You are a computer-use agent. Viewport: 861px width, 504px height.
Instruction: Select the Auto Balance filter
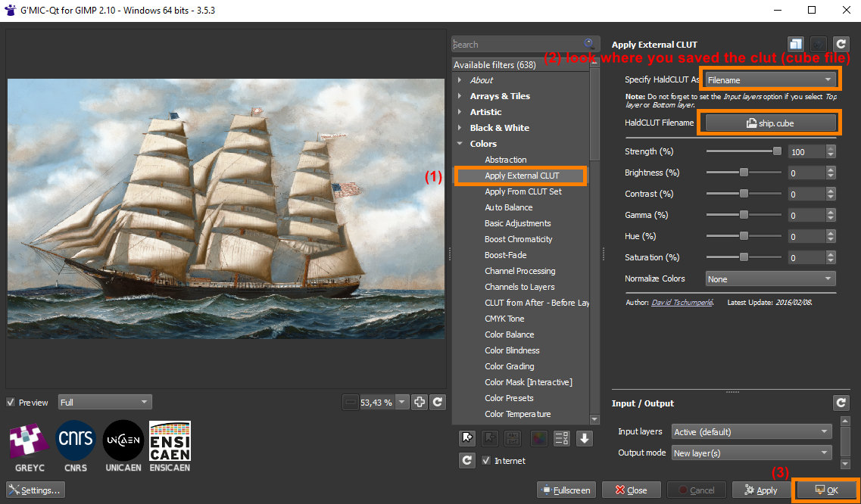tap(508, 207)
